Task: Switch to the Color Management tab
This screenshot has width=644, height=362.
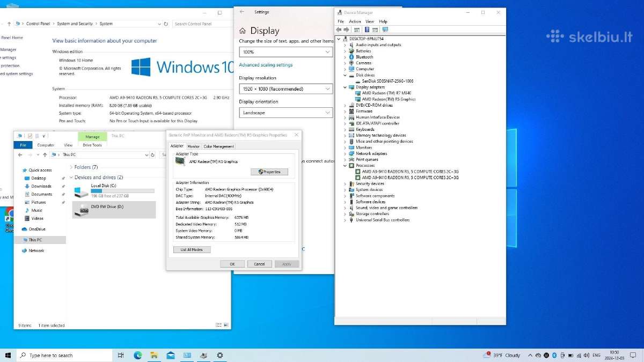Action: pos(218,146)
